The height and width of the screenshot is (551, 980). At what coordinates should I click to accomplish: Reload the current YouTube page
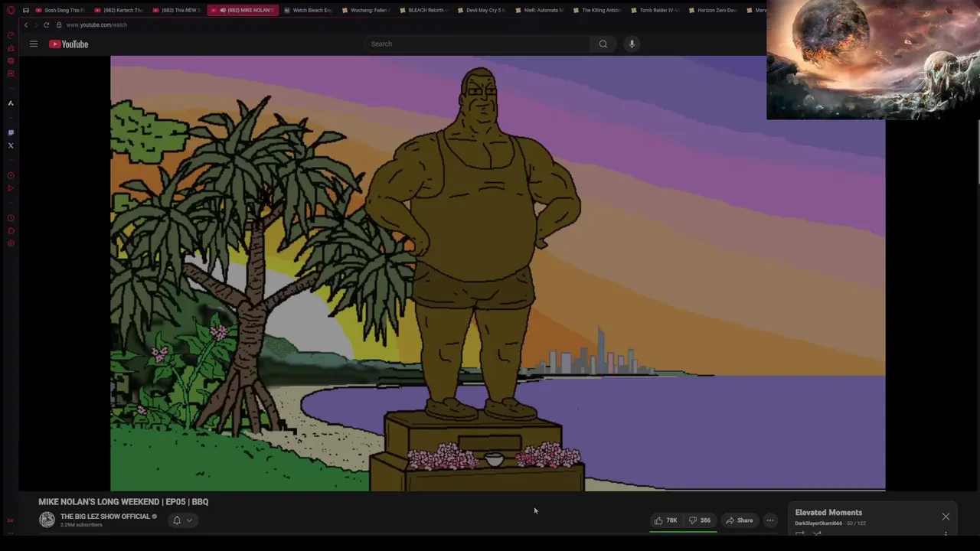[46, 24]
